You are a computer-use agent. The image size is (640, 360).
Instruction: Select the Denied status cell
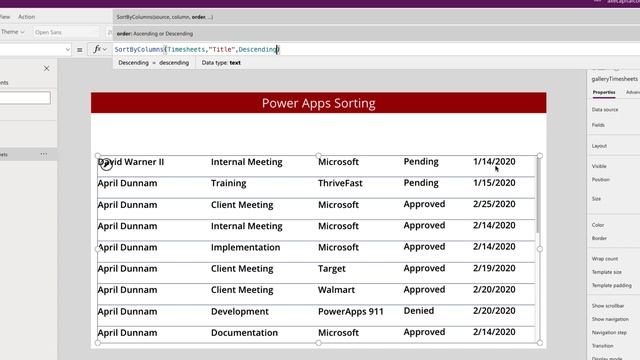[x=419, y=311]
